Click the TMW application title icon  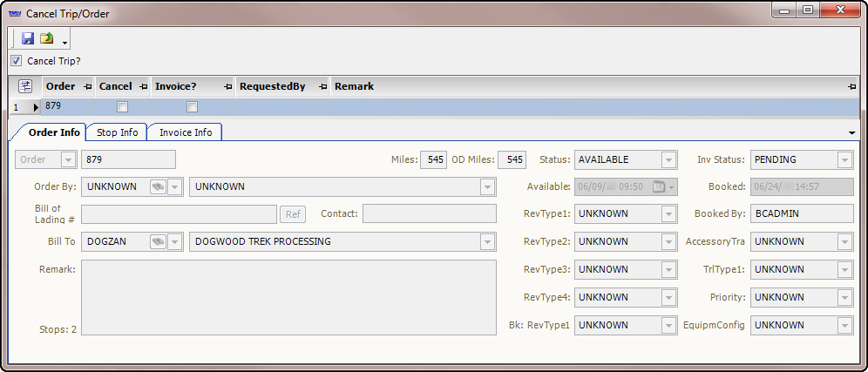pyautogui.click(x=15, y=14)
